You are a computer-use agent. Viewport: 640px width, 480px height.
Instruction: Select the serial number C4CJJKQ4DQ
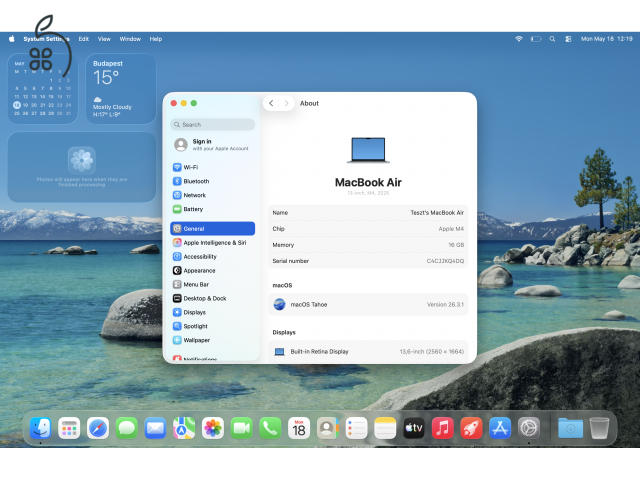coord(445,261)
